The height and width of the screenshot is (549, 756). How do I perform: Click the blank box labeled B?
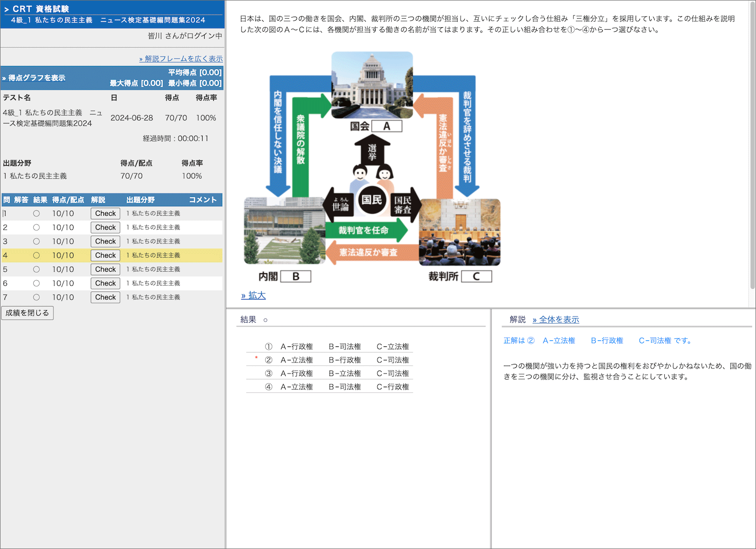click(x=295, y=276)
